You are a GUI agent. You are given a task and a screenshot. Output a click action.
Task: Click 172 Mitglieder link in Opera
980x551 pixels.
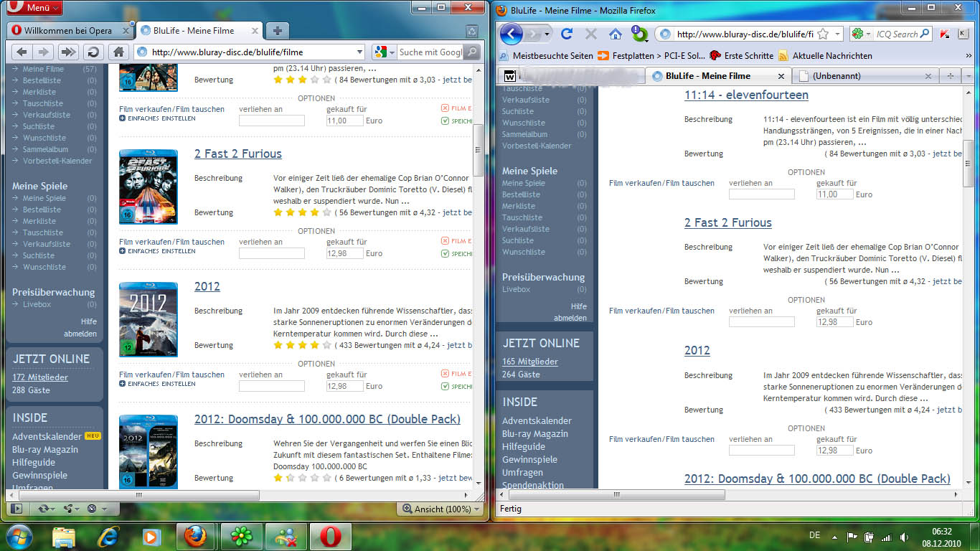point(40,377)
